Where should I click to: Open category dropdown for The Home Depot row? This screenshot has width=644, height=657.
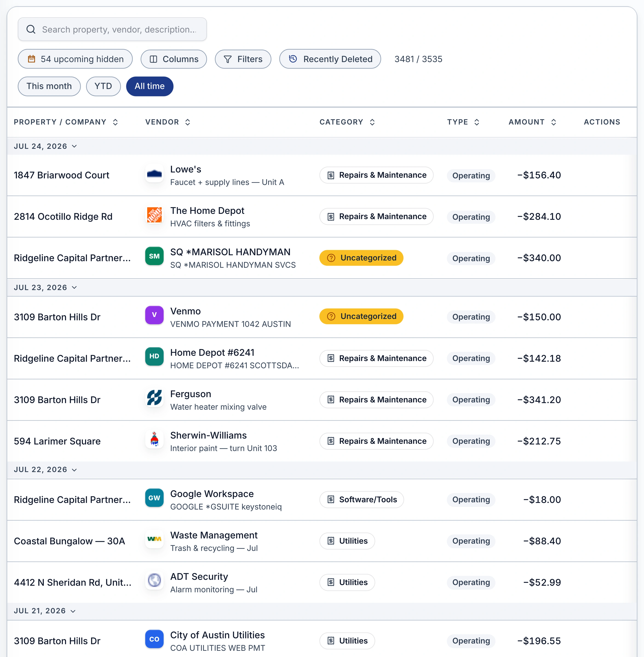pos(376,216)
